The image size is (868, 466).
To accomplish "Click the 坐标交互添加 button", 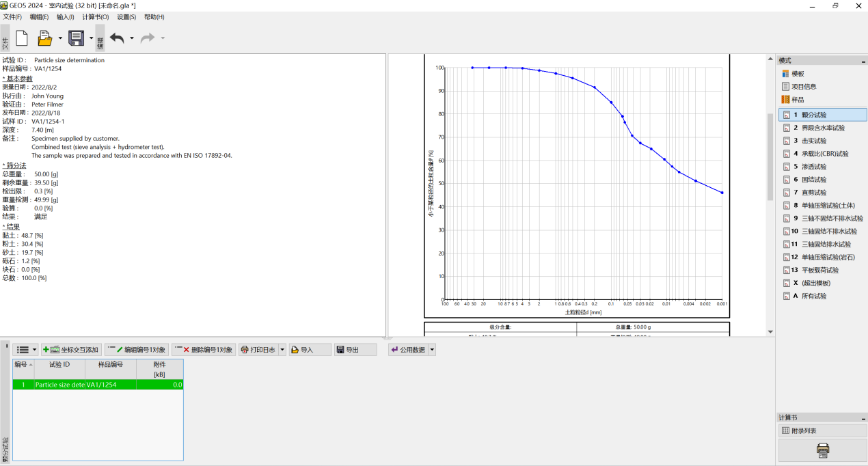I will 71,350.
